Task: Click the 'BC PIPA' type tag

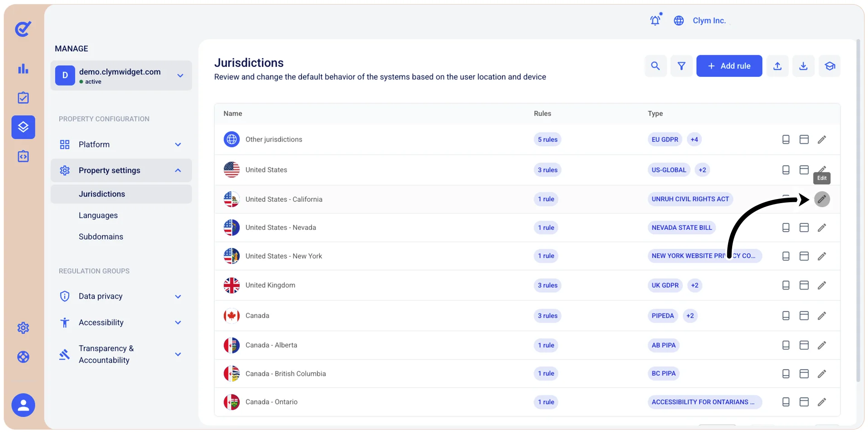Action: (663, 374)
